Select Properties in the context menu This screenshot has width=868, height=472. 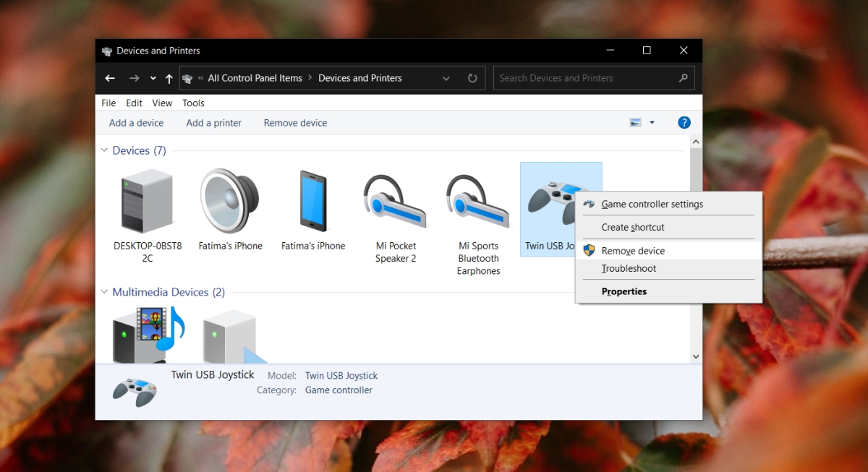(x=624, y=291)
